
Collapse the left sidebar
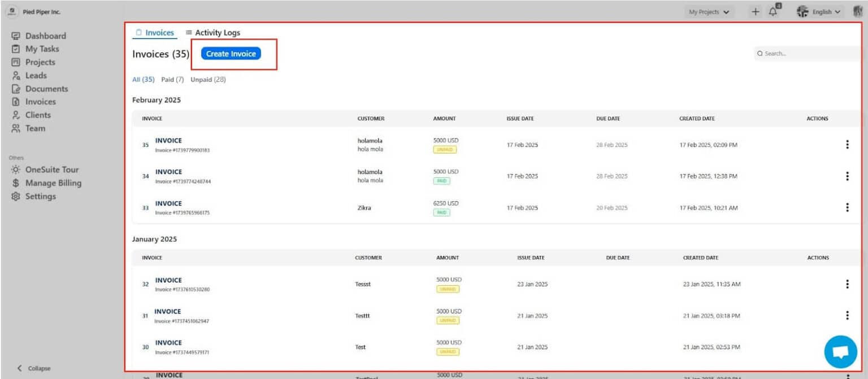(x=34, y=368)
